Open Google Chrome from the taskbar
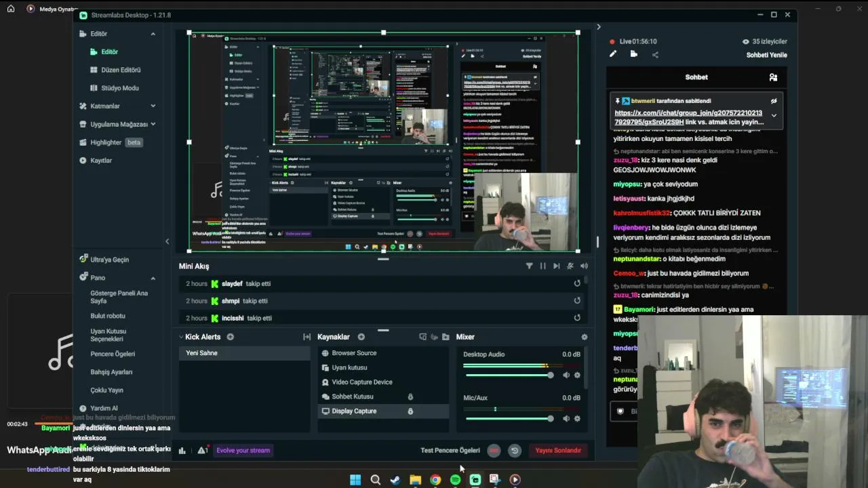This screenshot has height=488, width=868. [x=435, y=480]
